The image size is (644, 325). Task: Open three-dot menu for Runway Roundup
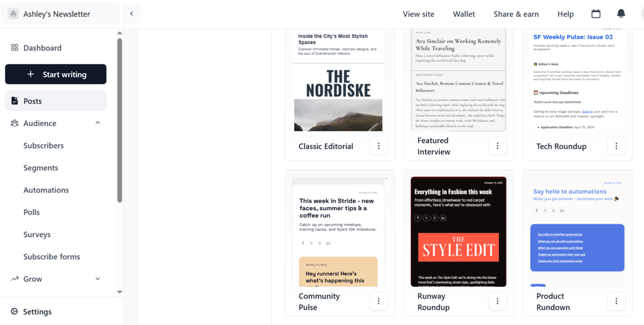(x=497, y=301)
